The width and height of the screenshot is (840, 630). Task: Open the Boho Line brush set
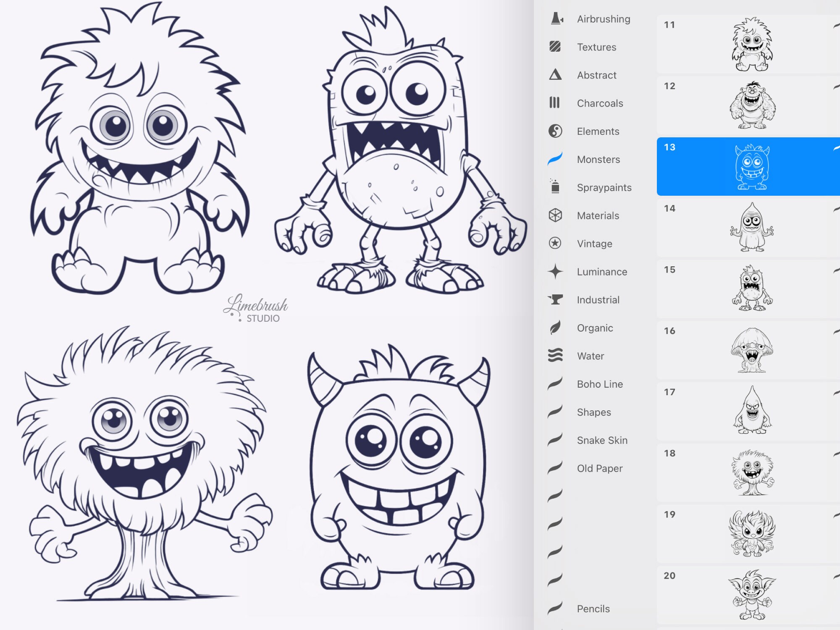[599, 384]
